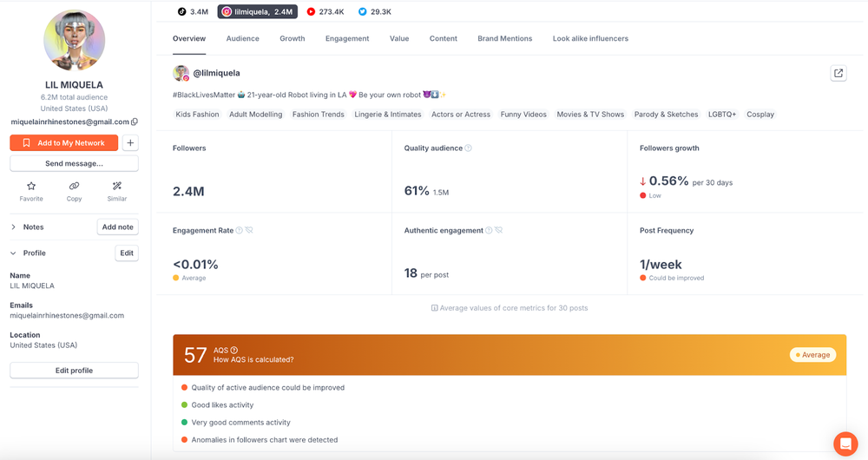Click Anomalies in followers chart were detected
This screenshot has height=460, width=868.
click(x=265, y=440)
